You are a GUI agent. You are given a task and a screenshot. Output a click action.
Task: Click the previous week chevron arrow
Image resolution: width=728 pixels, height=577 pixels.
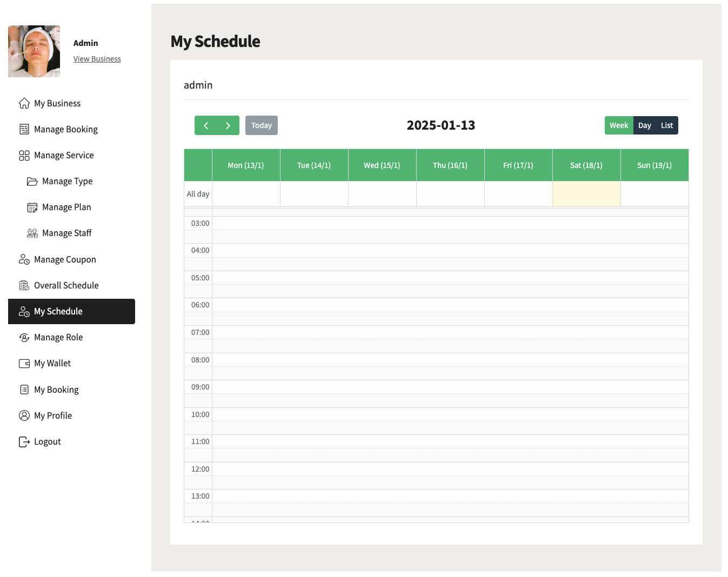tap(206, 125)
